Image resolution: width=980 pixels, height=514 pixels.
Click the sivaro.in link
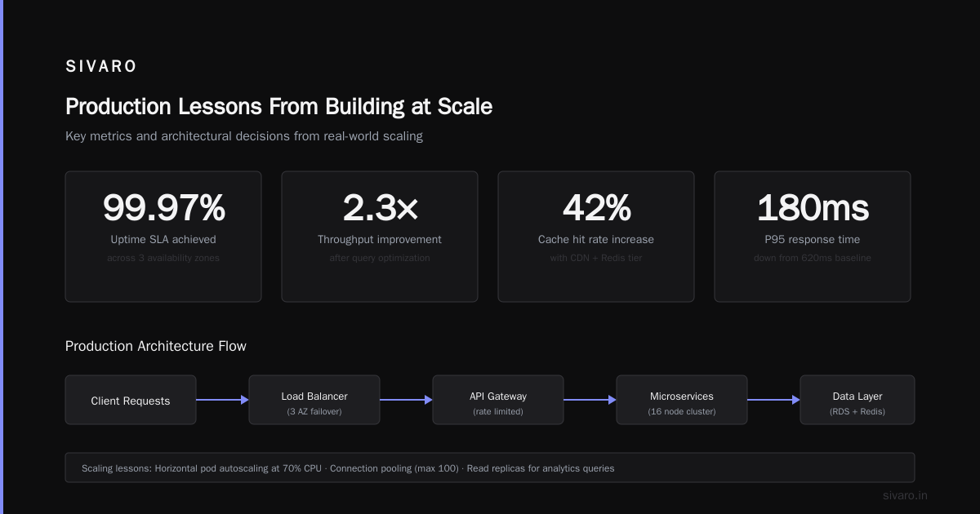[905, 495]
